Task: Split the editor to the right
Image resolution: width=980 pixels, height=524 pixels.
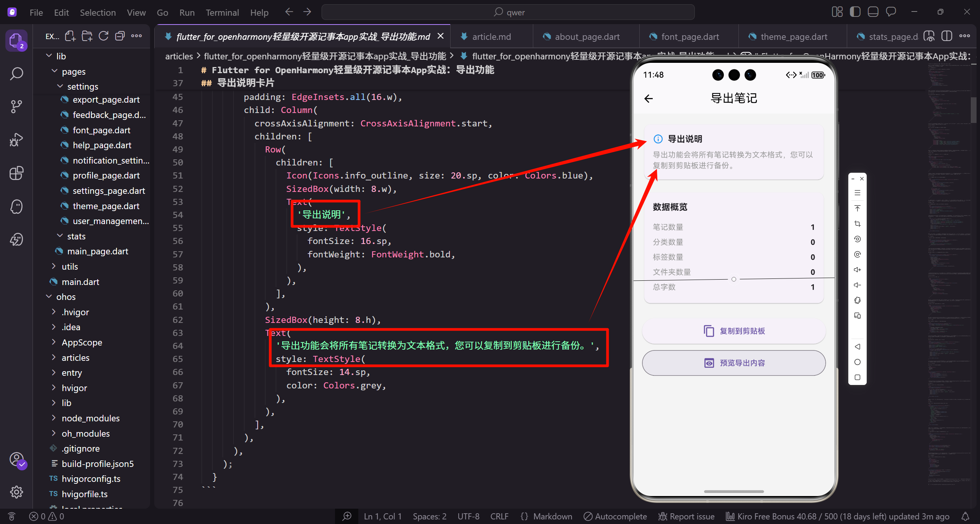Action: click(946, 36)
